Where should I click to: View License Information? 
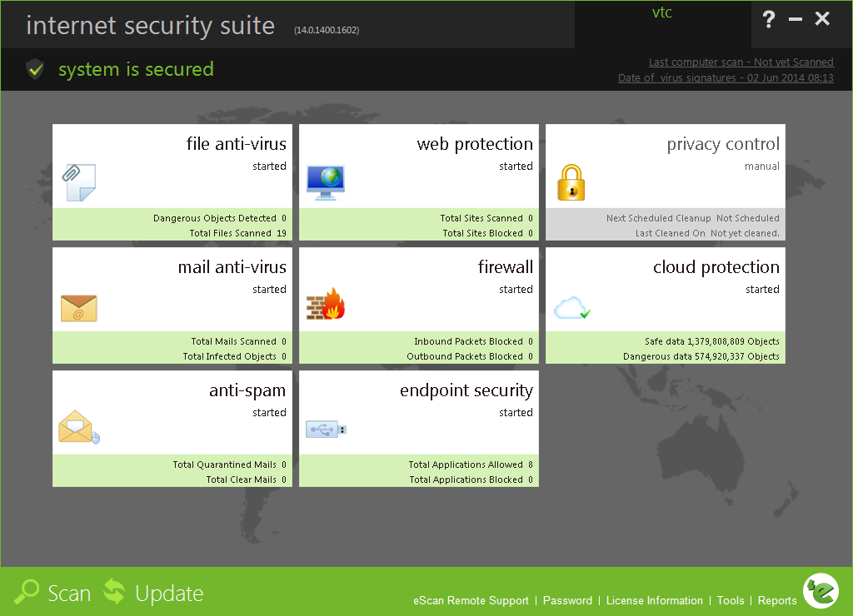(654, 601)
